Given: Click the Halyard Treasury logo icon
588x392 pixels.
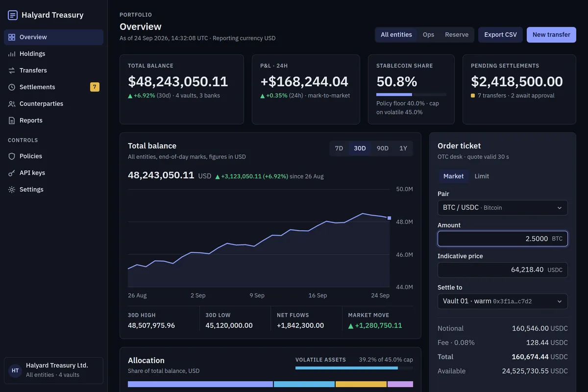Looking at the screenshot, I should click(x=13, y=15).
